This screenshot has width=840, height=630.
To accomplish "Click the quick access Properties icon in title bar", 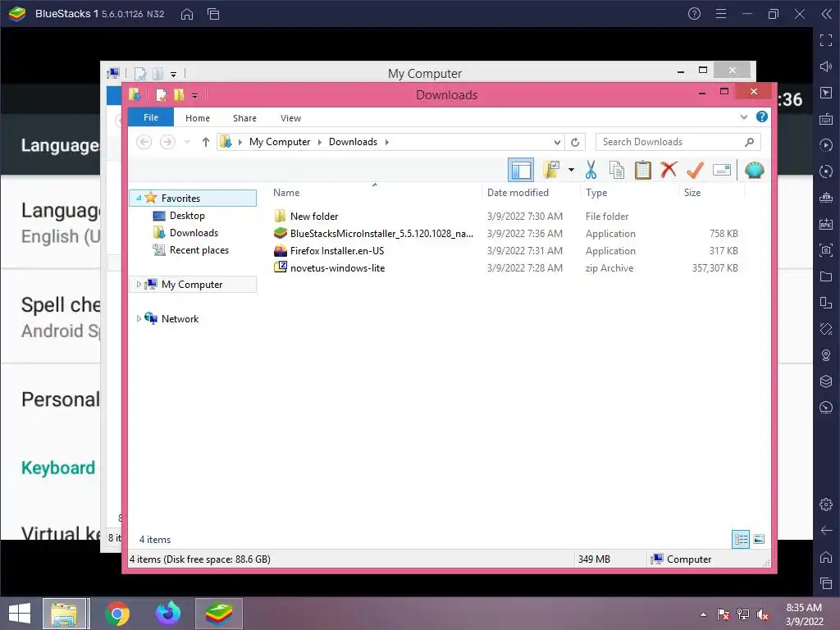I will pyautogui.click(x=161, y=95).
